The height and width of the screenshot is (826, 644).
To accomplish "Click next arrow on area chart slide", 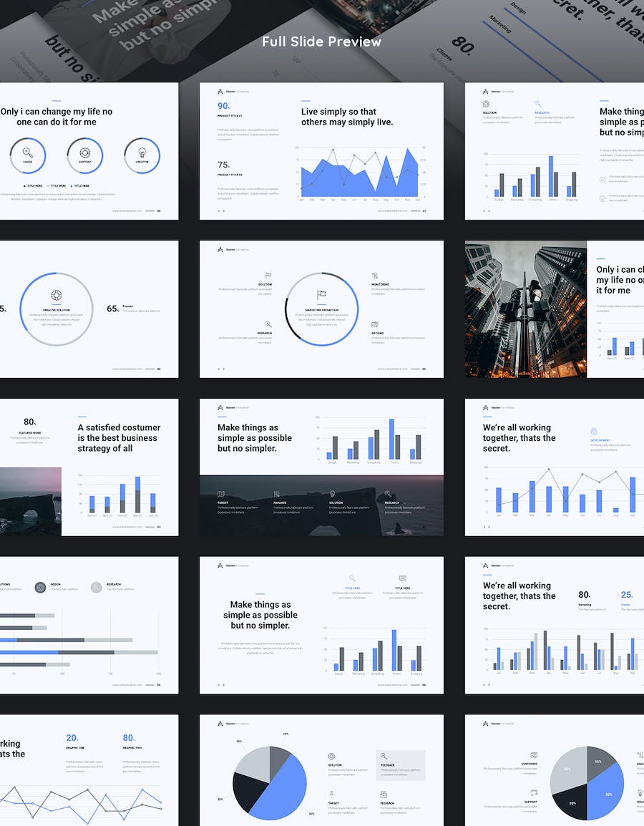I will (224, 211).
